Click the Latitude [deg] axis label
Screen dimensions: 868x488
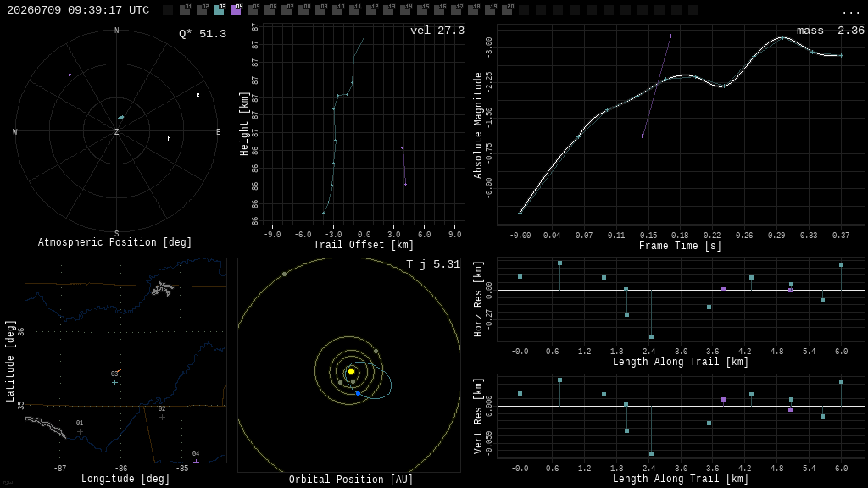coord(10,361)
